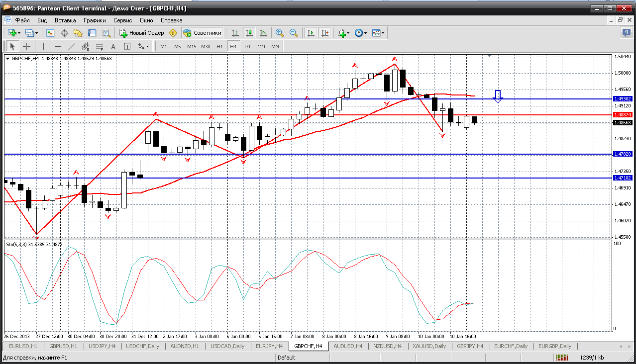Select the D1 timeframe button

(247, 46)
